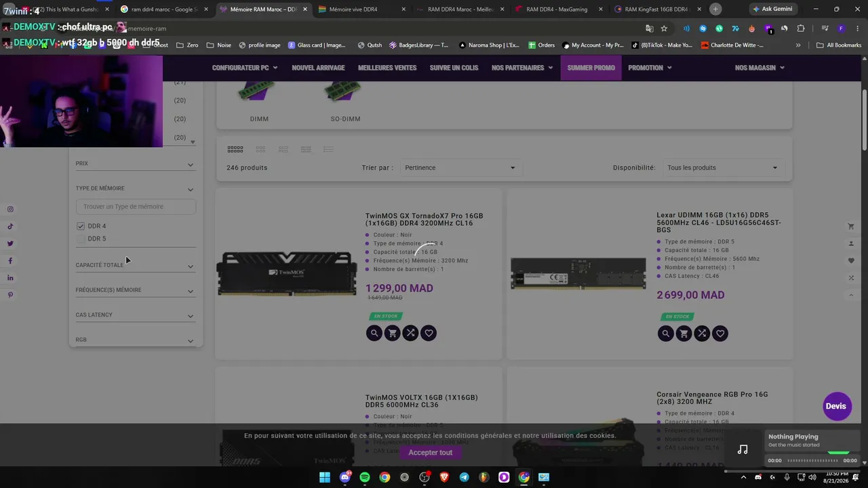868x488 pixels.
Task: Open the Pinterest social link
Action: click(10, 295)
